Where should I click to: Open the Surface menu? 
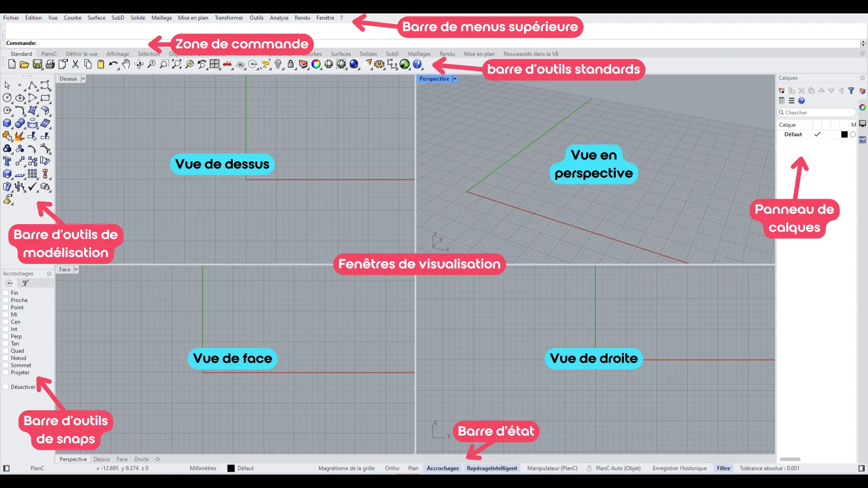(96, 18)
